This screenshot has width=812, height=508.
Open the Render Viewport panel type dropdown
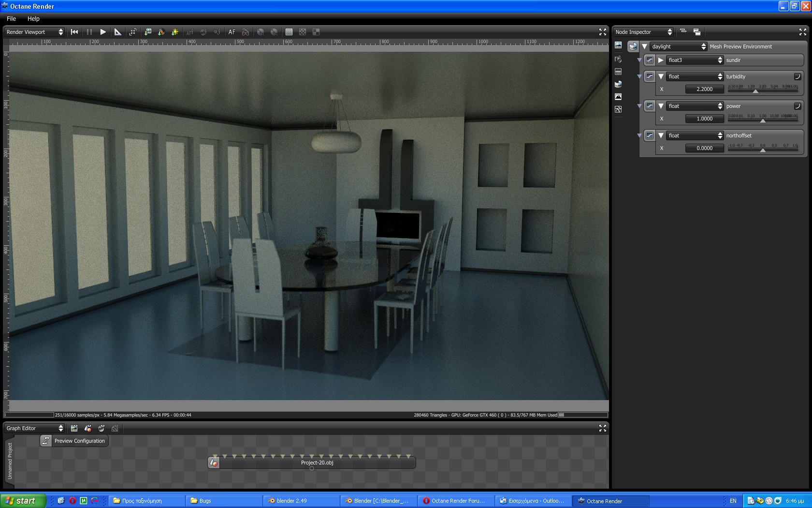[34, 32]
